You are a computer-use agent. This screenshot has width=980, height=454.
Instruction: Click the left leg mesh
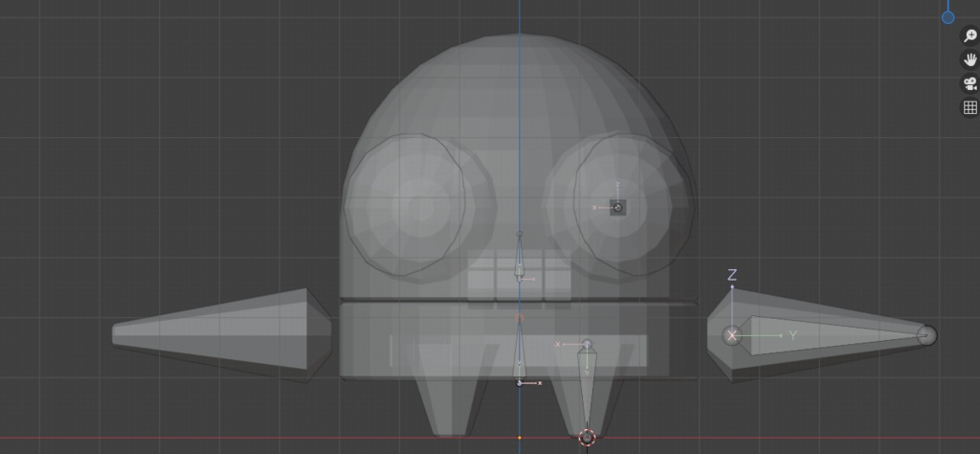[454, 391]
